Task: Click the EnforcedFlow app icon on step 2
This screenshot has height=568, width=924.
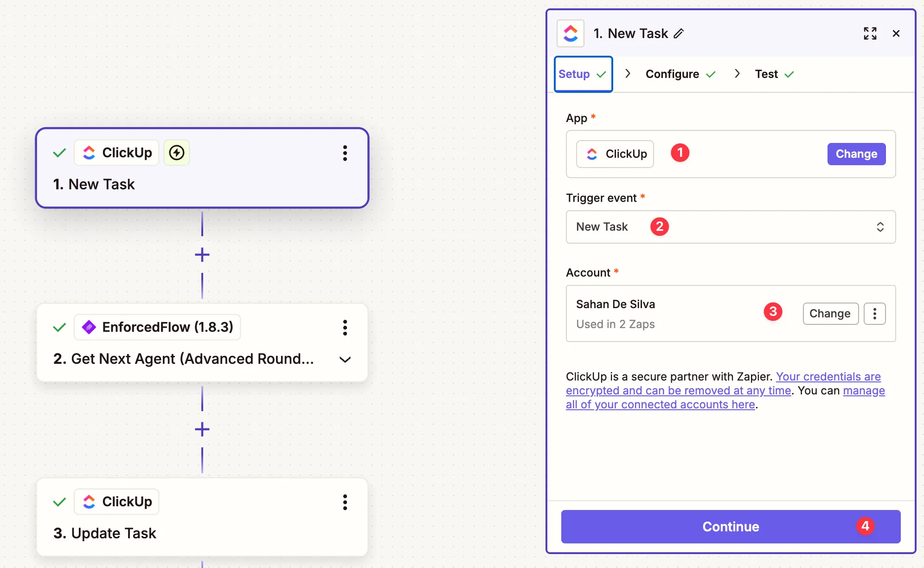Action: (89, 327)
